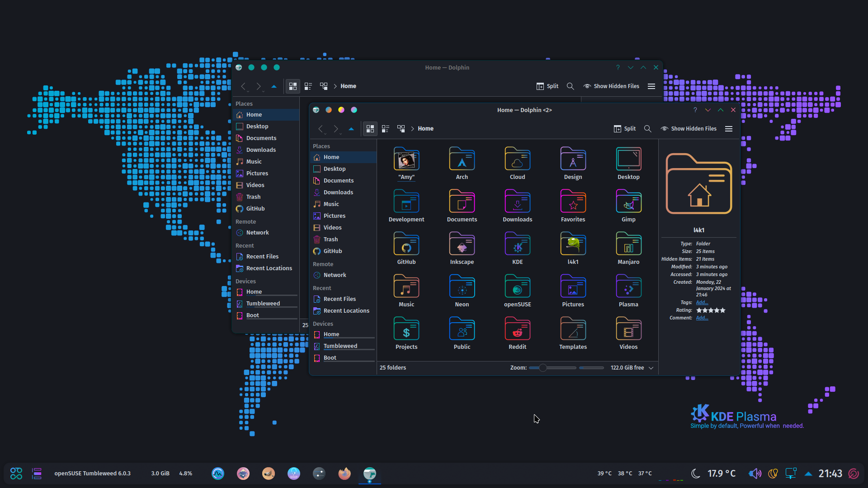This screenshot has height=488, width=868.
Task: Select Details view mode in back Dolphin window
Action: (324, 86)
